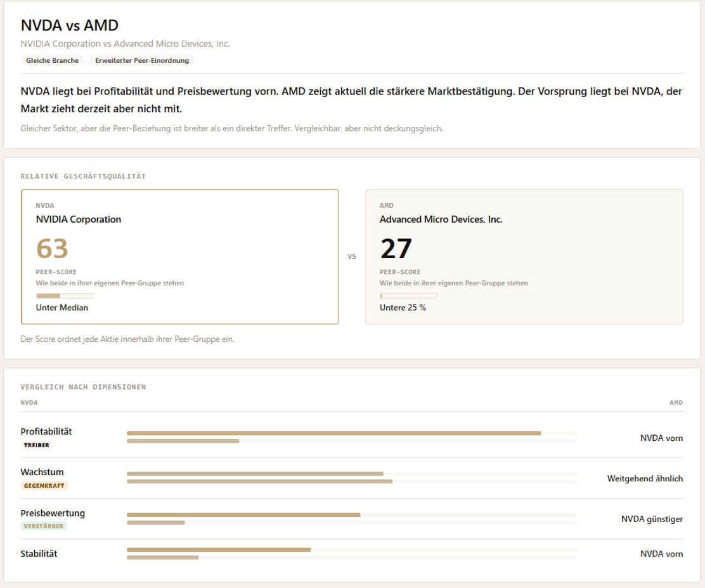
Task: Click 'Der Score ordnet jede Aktie' note
Action: coord(127,339)
